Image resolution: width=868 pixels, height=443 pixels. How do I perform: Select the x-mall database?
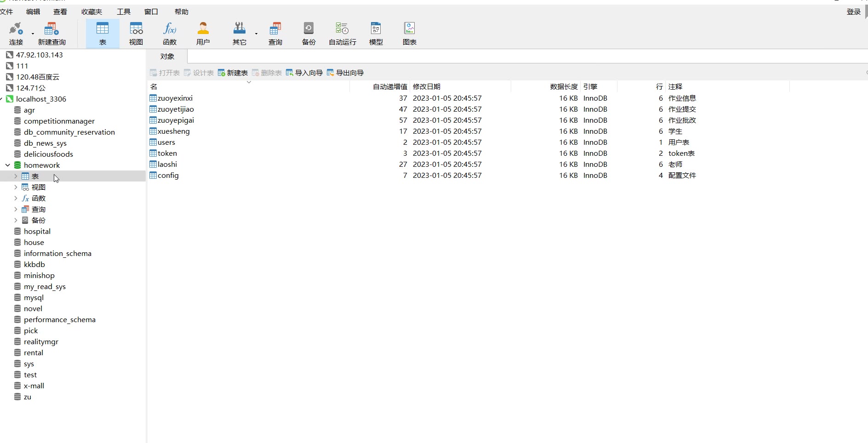34,386
